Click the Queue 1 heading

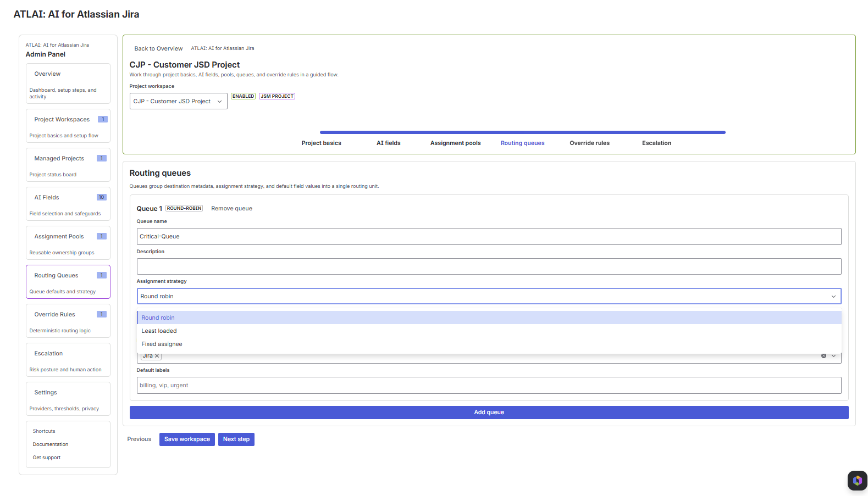[x=149, y=209]
